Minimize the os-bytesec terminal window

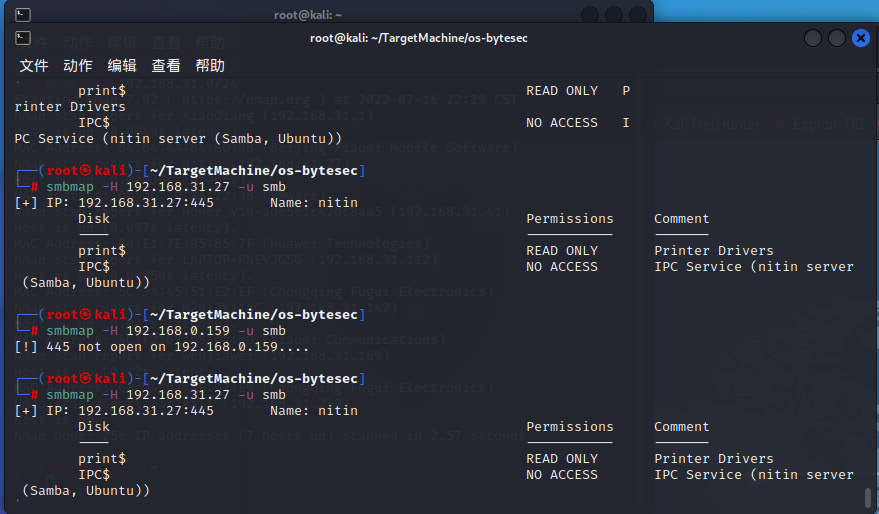pyautogui.click(x=813, y=38)
